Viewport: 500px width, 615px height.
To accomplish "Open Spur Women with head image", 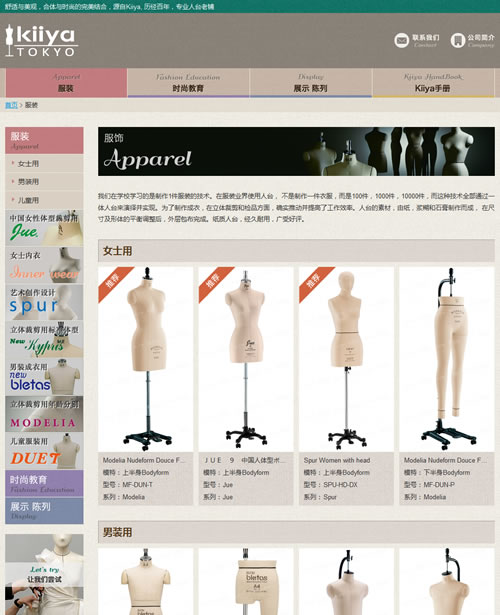I will click(346, 359).
